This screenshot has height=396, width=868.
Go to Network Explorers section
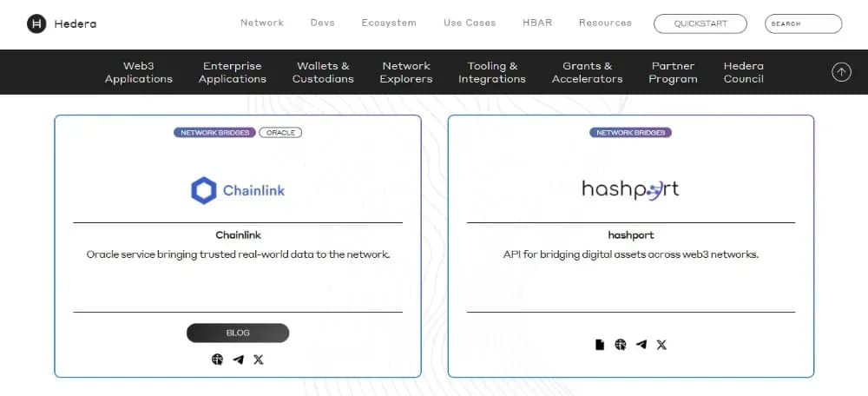coord(405,73)
